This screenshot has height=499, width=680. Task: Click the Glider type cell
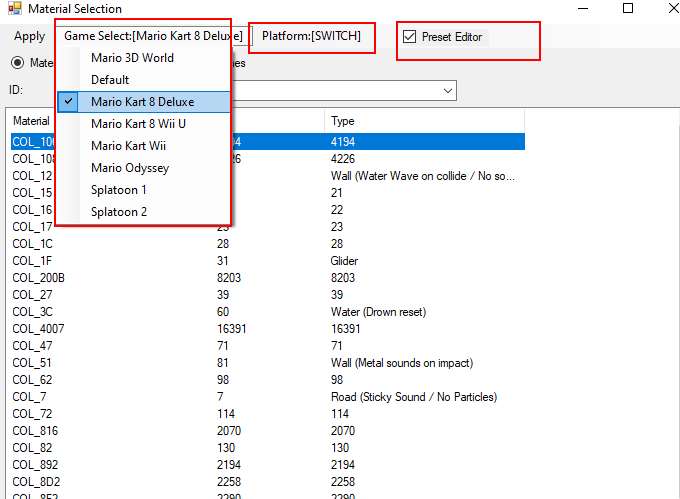[344, 261]
